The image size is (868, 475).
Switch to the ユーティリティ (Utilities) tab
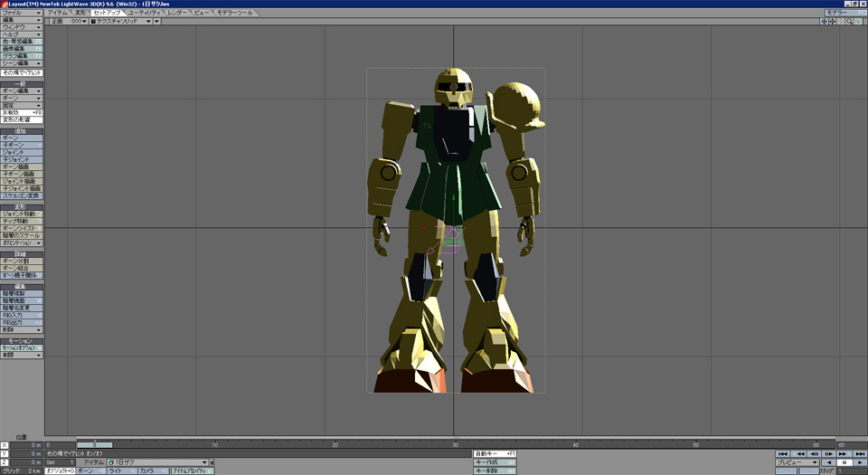pyautogui.click(x=145, y=13)
